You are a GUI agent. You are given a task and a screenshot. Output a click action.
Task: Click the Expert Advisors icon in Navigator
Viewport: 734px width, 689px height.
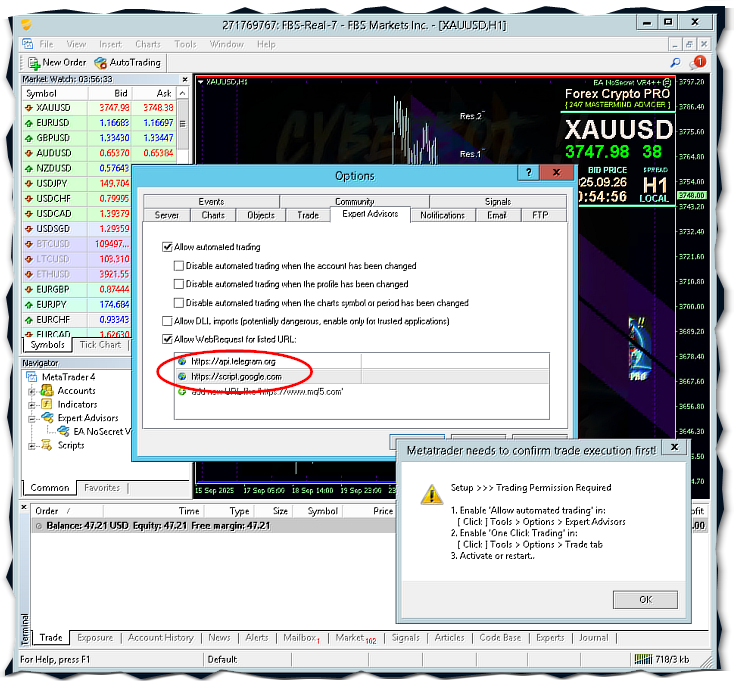tap(47, 418)
